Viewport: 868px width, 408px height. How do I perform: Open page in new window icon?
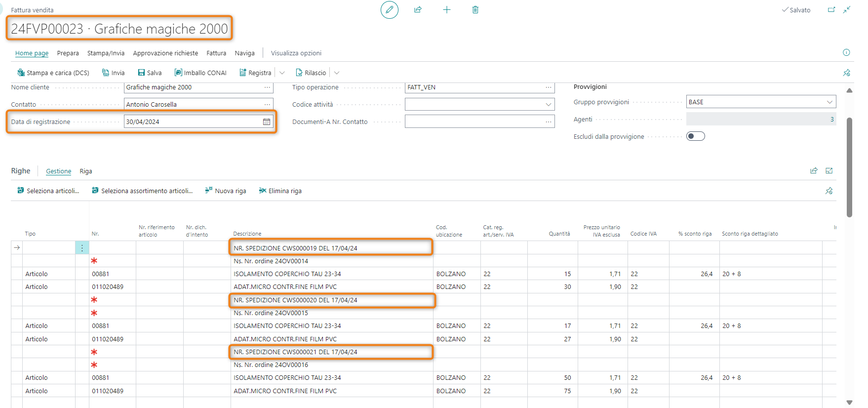coord(831,10)
